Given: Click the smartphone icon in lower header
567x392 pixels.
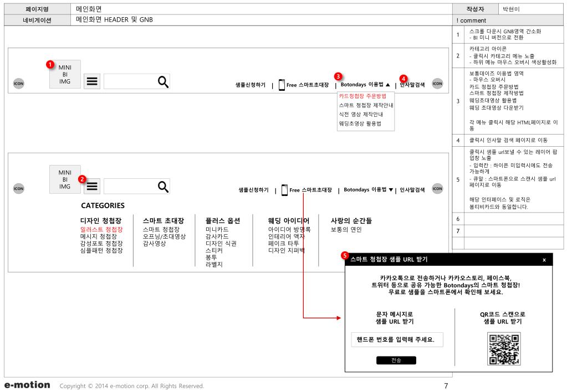Looking at the screenshot, I should pos(284,190).
